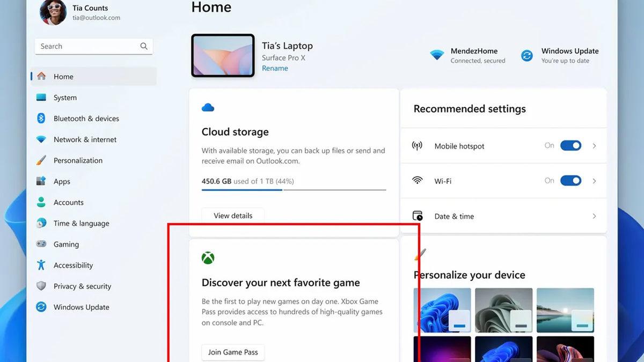Click the Rename link for Tia's Laptop
Image resolution: width=644 pixels, height=362 pixels.
[x=275, y=68]
